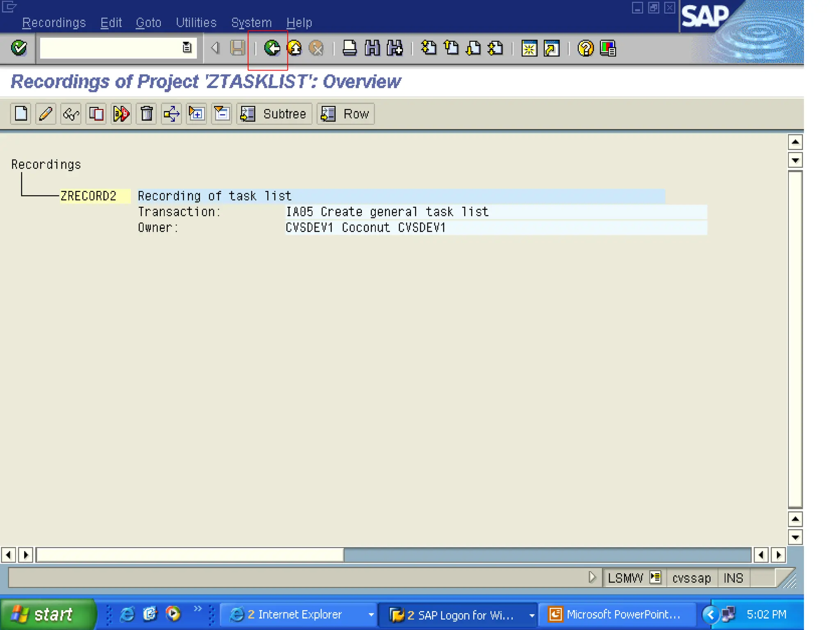The width and height of the screenshot is (840, 630).
Task: Open the Goto menu
Action: click(x=148, y=23)
